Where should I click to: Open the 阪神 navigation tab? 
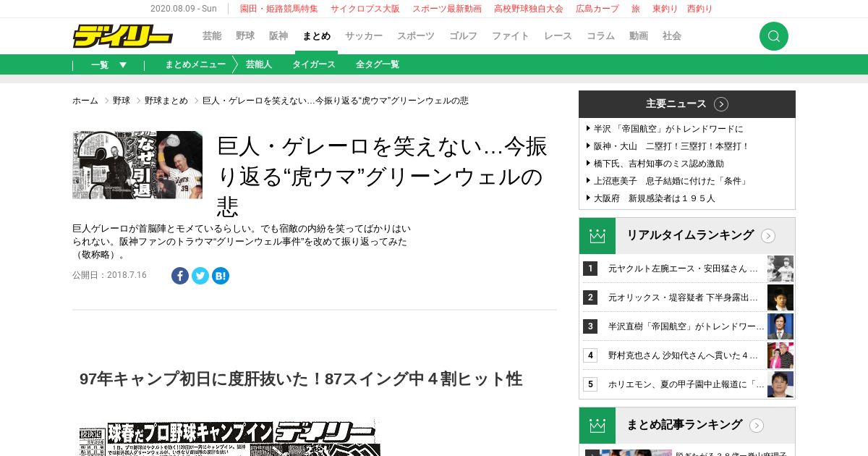click(x=278, y=36)
